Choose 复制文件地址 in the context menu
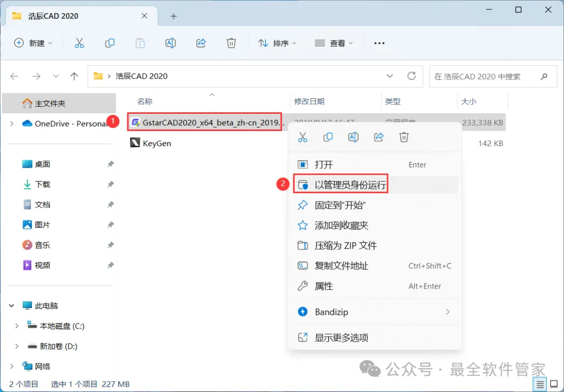 (374, 266)
